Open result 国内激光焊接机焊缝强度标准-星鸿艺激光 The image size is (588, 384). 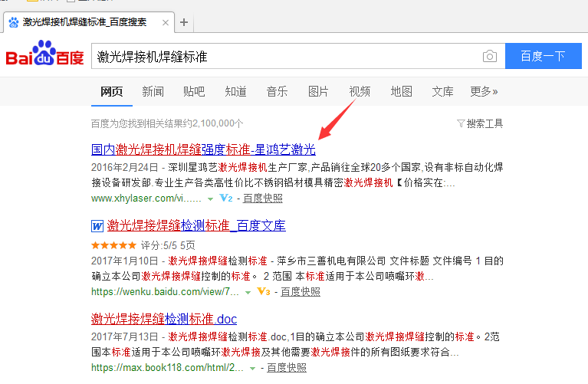(203, 149)
